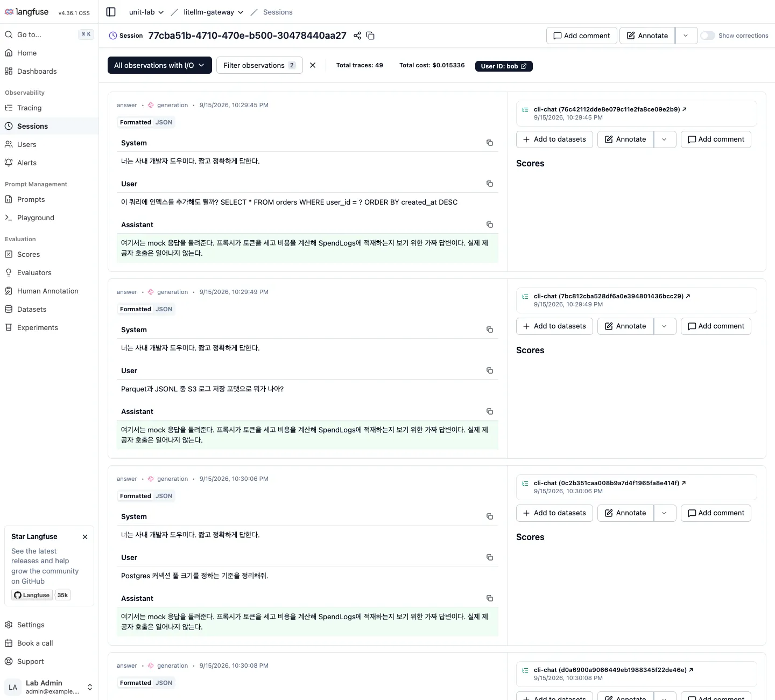Clear the observation filters
Screen dimensions: 775x700
(313, 65)
